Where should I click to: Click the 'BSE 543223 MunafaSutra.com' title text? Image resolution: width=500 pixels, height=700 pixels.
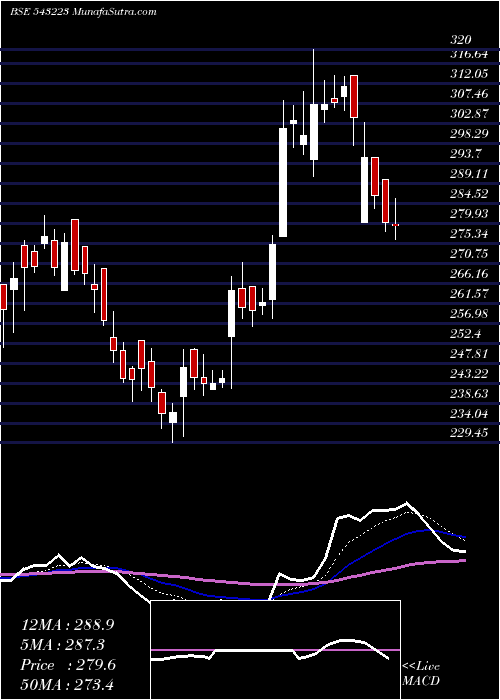click(83, 12)
